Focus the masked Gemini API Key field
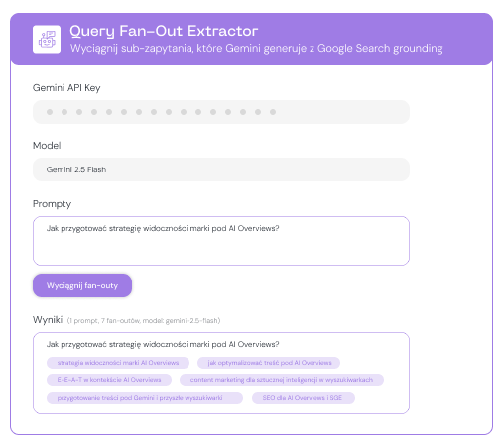Image resolution: width=501 pixels, height=448 pixels. coord(221,112)
